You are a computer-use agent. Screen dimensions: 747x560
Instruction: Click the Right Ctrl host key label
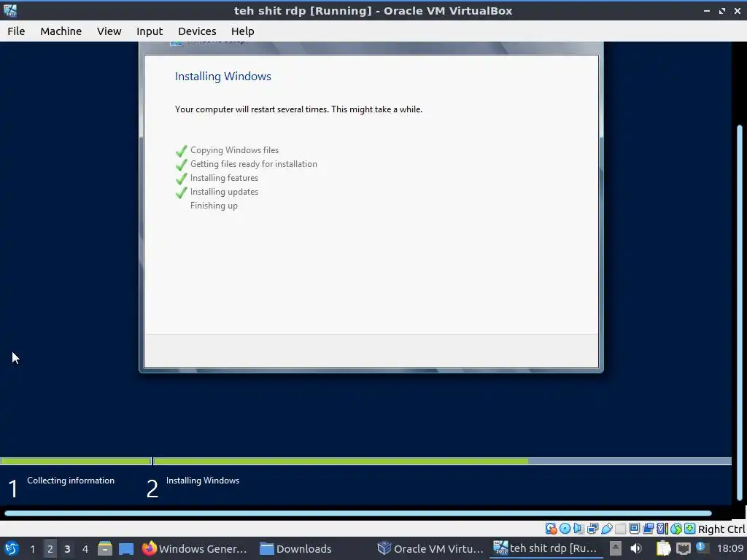tap(721, 529)
